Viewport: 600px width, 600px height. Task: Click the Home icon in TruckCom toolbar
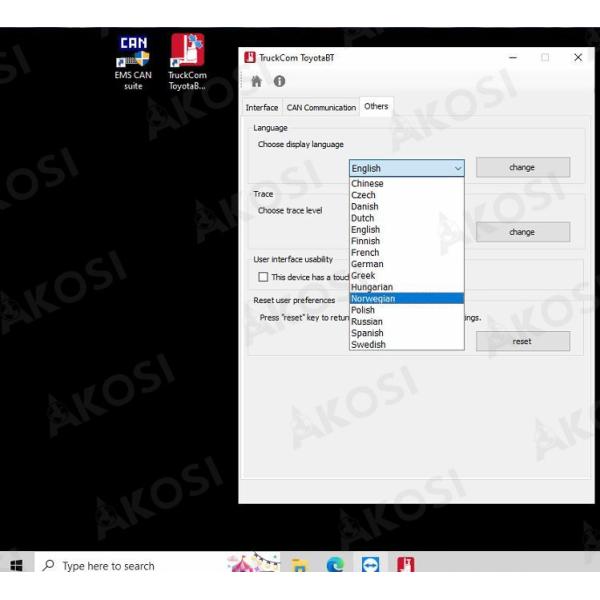(256, 83)
